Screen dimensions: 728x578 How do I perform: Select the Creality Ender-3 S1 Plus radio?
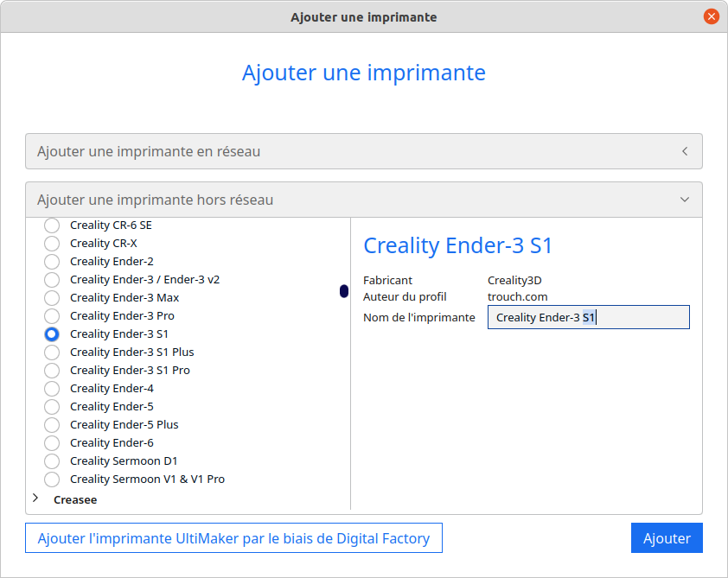tap(52, 353)
